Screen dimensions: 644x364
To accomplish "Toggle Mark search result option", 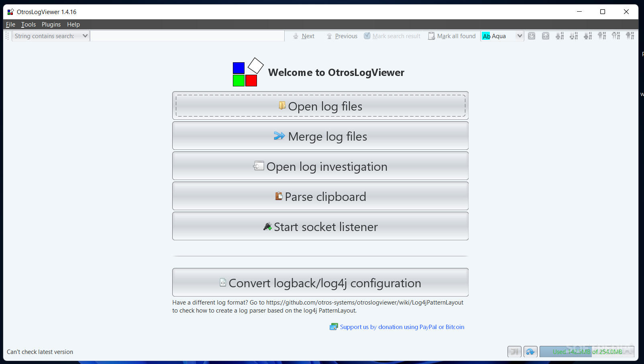I will pyautogui.click(x=392, y=36).
